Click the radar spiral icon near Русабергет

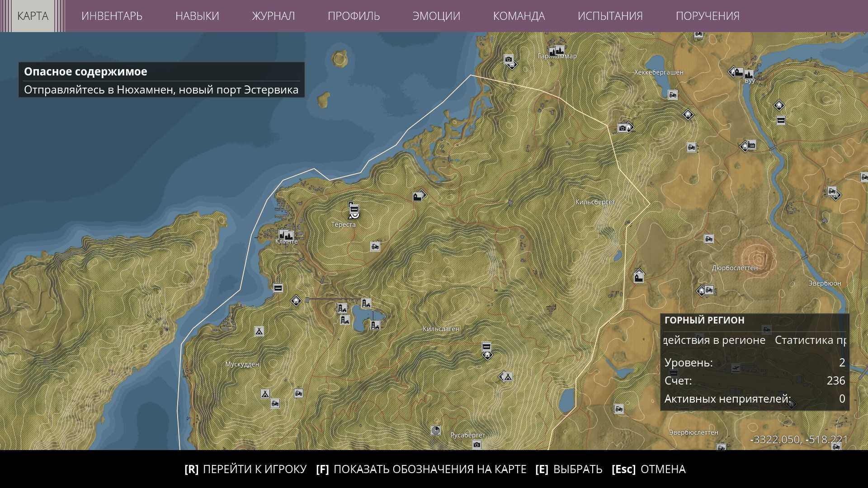[436, 431]
